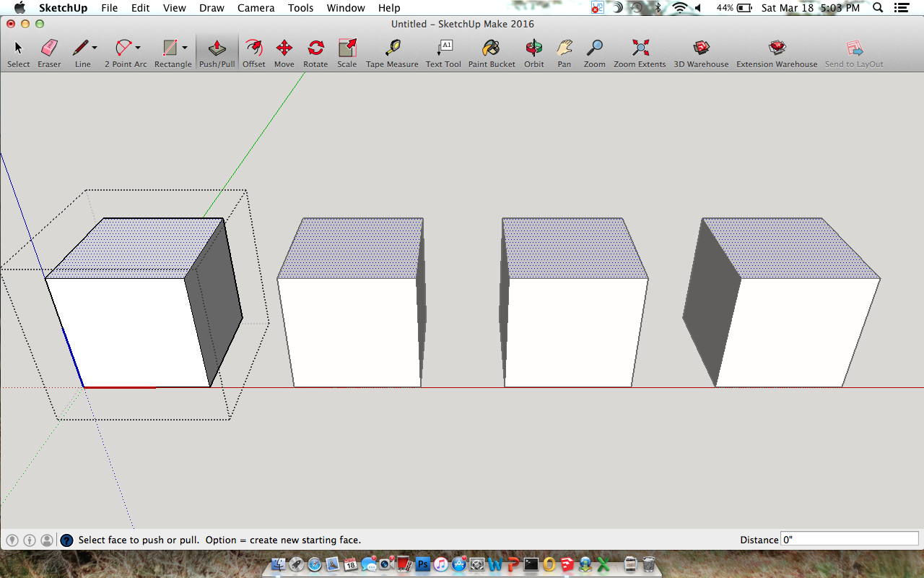Open the Apple menu

[x=19, y=8]
